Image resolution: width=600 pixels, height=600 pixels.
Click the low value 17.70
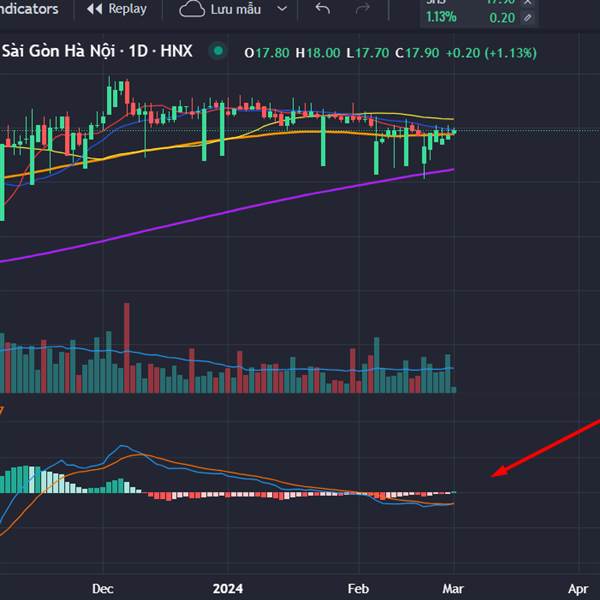click(x=372, y=53)
